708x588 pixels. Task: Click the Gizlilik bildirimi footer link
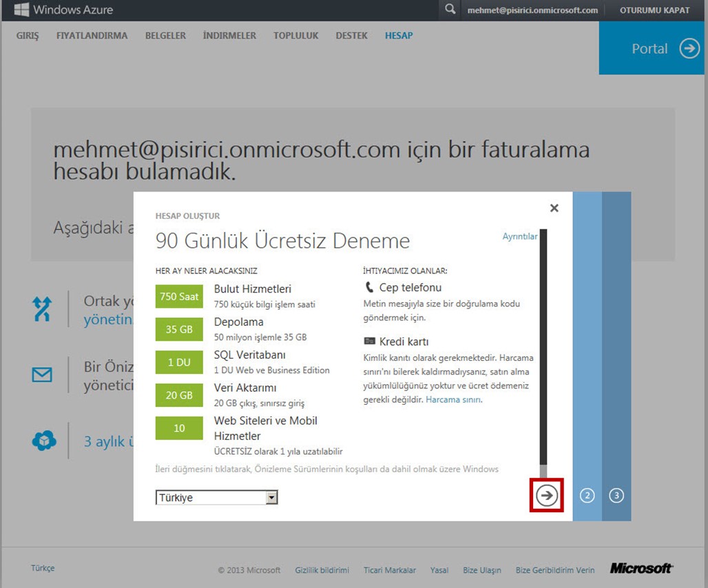pos(322,570)
